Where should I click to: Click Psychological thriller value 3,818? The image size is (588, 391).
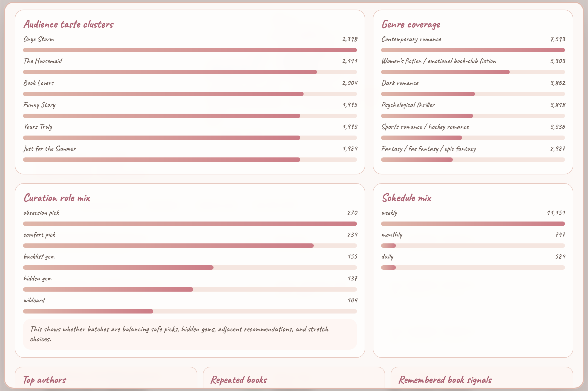coord(558,105)
